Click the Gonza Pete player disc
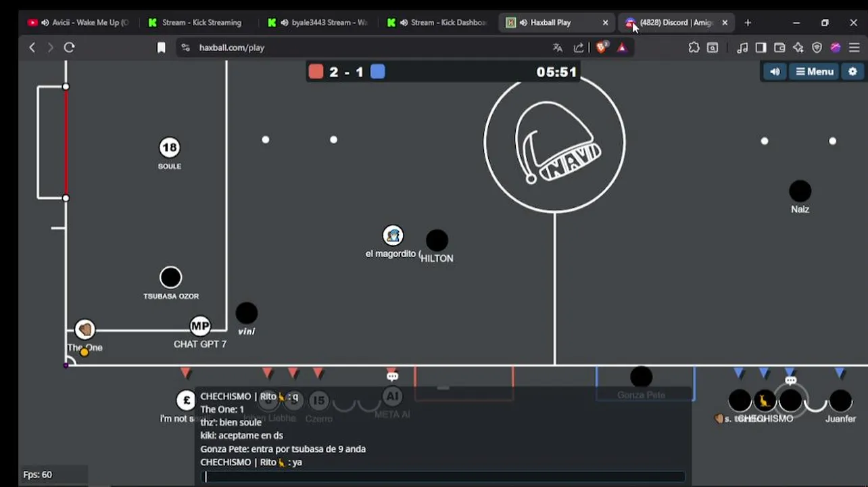Viewport: 868px width, 487px height. coord(641,377)
